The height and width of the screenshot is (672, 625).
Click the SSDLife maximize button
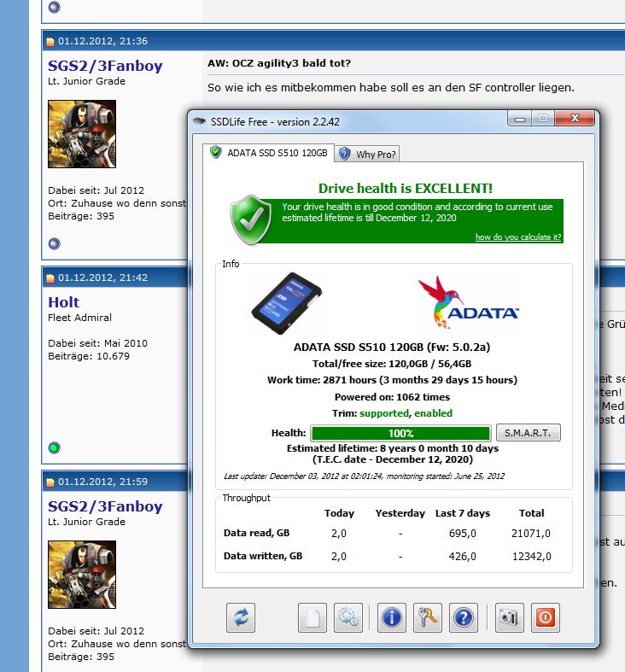click(543, 119)
